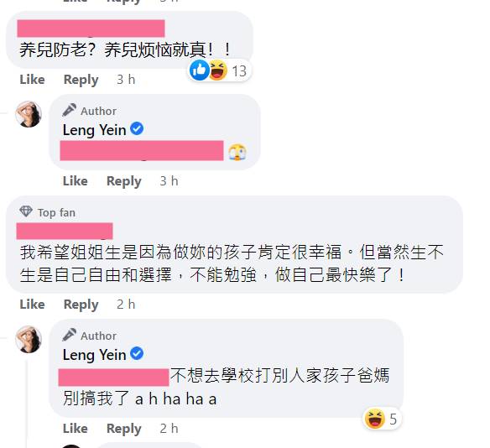Viewport: 490px width, 448px height.
Task: Click verified badge on first Leng Yein reply
Action: (137, 128)
